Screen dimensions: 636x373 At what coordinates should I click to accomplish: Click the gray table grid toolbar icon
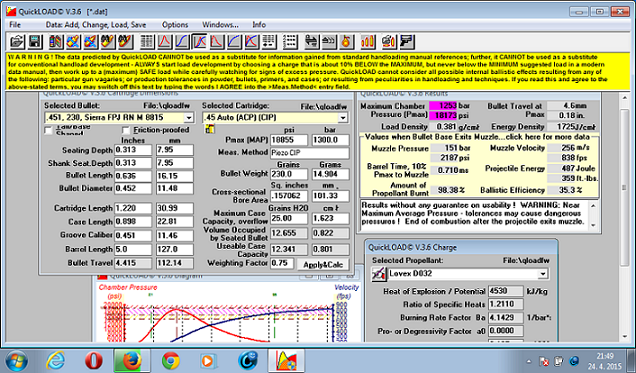147,42
